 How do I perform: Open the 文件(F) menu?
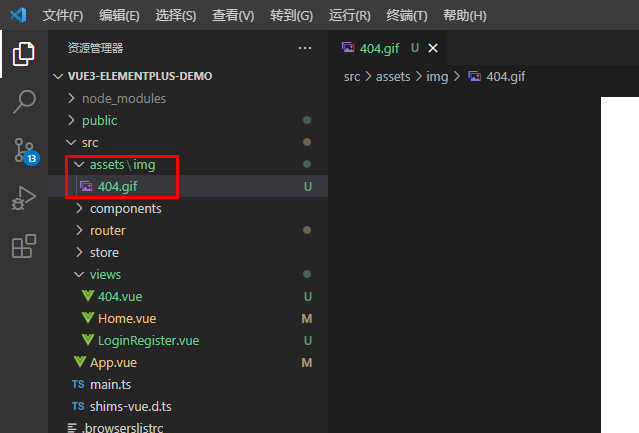coord(63,15)
